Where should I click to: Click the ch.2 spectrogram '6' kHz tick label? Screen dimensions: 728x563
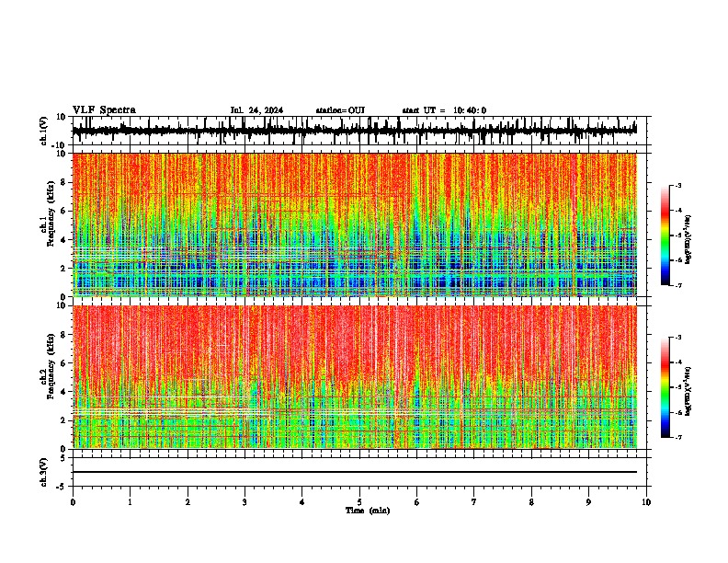click(x=63, y=363)
